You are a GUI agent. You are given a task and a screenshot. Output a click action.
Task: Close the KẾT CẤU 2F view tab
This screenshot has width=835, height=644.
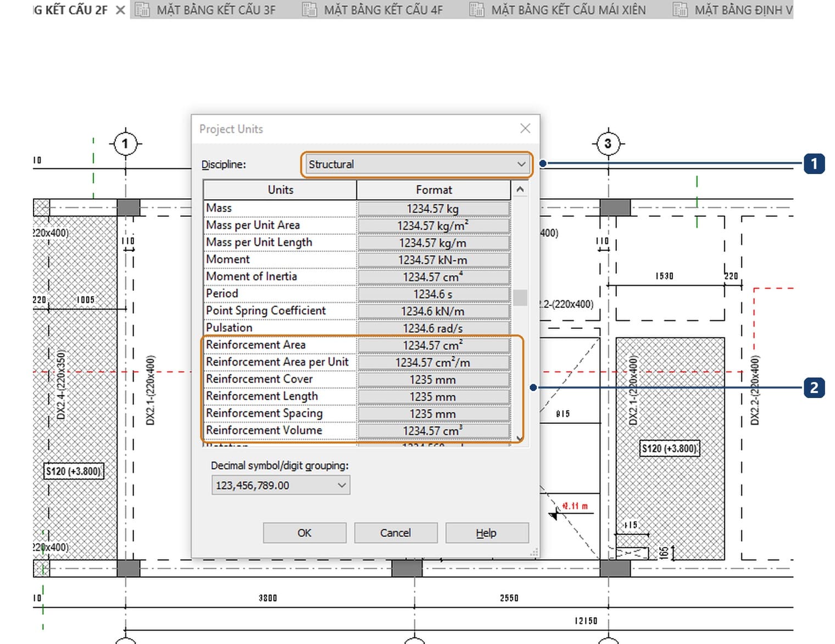pos(120,10)
